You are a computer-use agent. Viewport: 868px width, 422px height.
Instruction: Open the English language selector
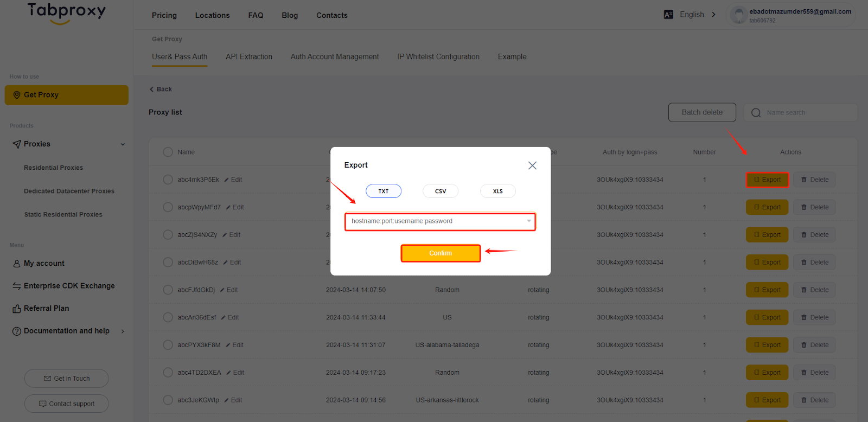point(698,15)
